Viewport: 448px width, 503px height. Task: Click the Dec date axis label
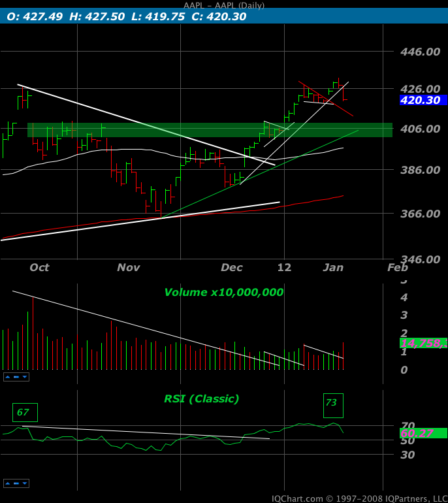232,267
